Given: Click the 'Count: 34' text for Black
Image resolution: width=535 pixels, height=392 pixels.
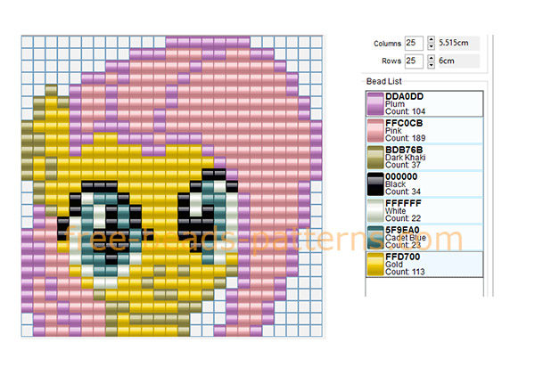Looking at the screenshot, I should tap(403, 192).
